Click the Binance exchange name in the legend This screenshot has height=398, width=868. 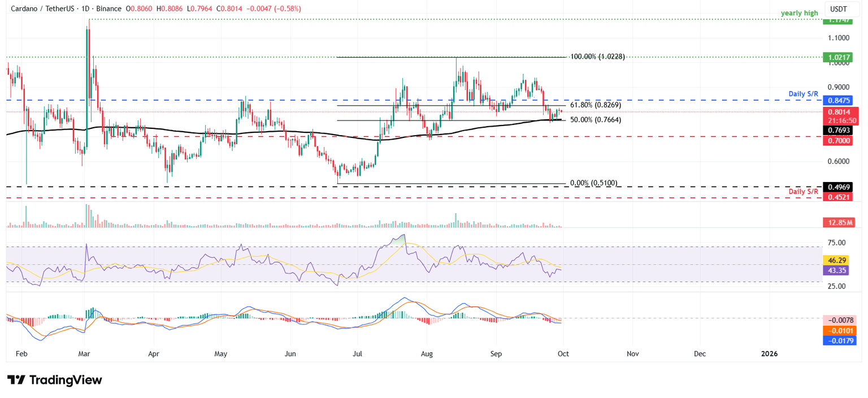coord(107,8)
